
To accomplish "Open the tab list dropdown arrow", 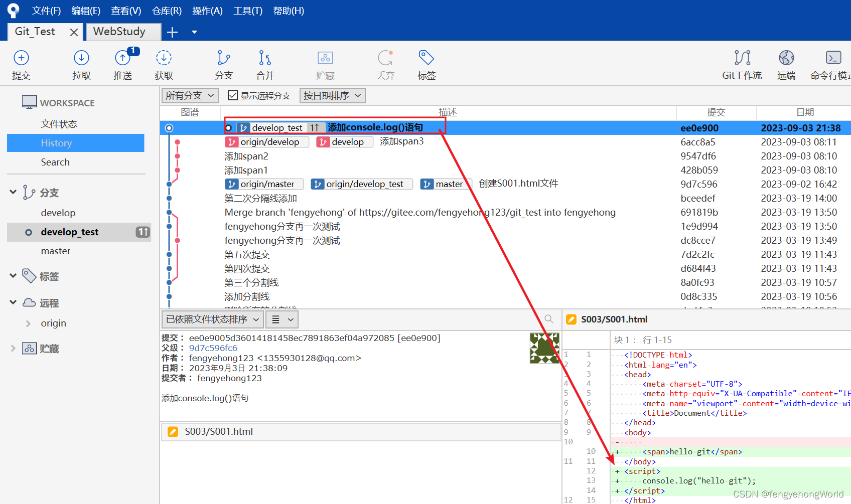I will click(194, 32).
